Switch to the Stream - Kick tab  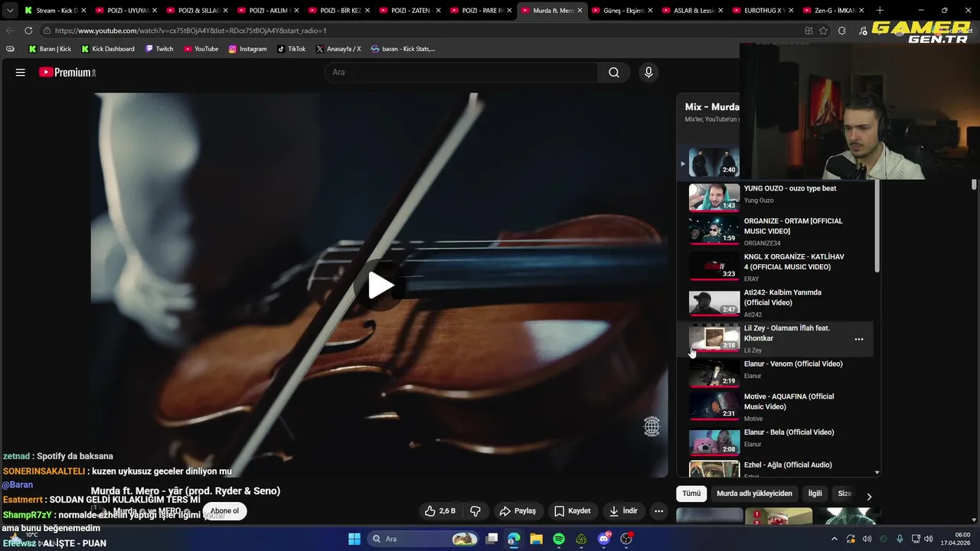click(x=56, y=11)
